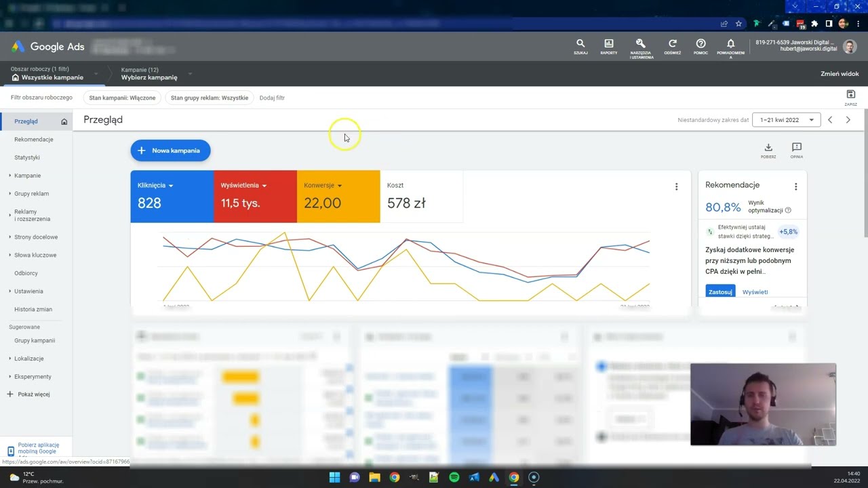This screenshot has height=488, width=868.
Task: Click the account avatar in Google Ads header
Action: (850, 46)
